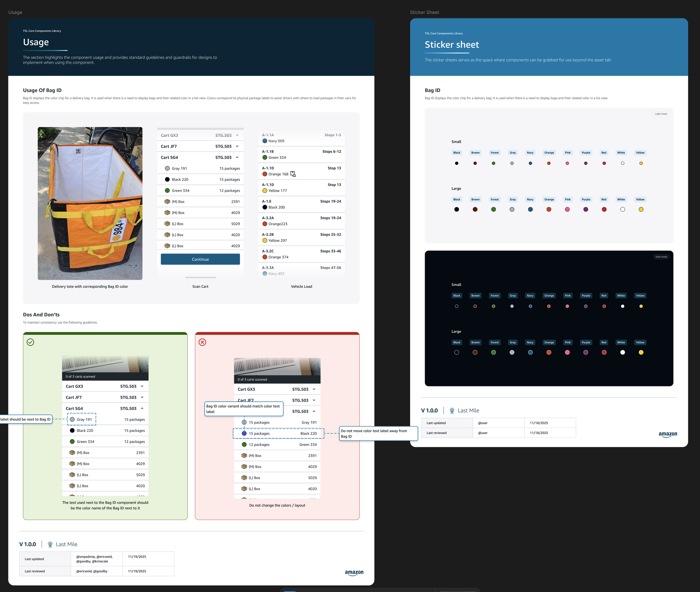This screenshot has width=700, height=592.
Task: Select Dark mode Large Forest swatch
Action: [493, 352]
